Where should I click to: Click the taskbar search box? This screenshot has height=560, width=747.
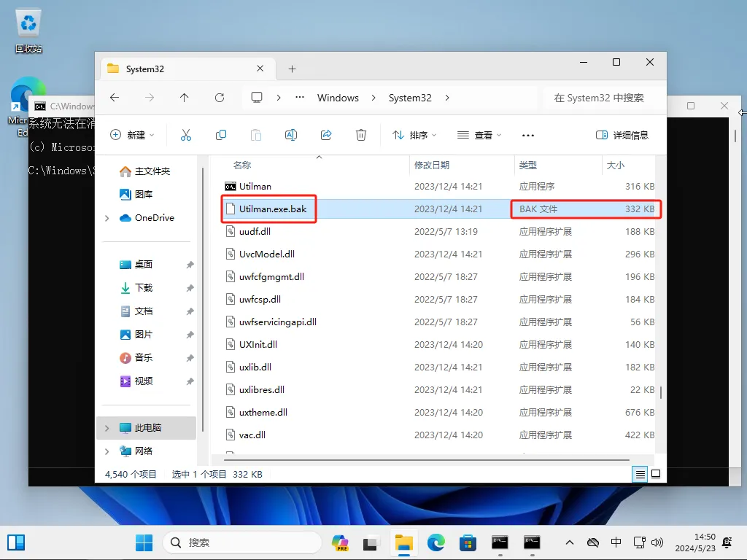[242, 542]
